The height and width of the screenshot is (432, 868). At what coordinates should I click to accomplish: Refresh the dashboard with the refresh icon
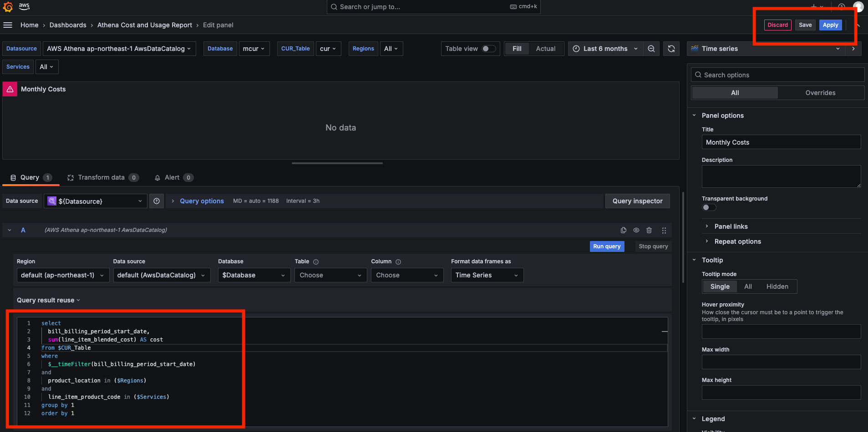click(x=671, y=49)
